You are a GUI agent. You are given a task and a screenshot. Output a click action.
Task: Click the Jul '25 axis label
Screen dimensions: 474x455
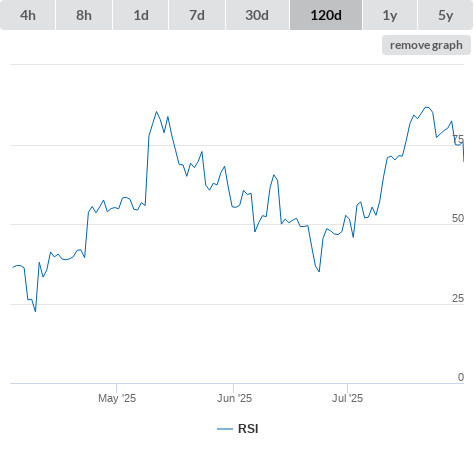click(347, 398)
